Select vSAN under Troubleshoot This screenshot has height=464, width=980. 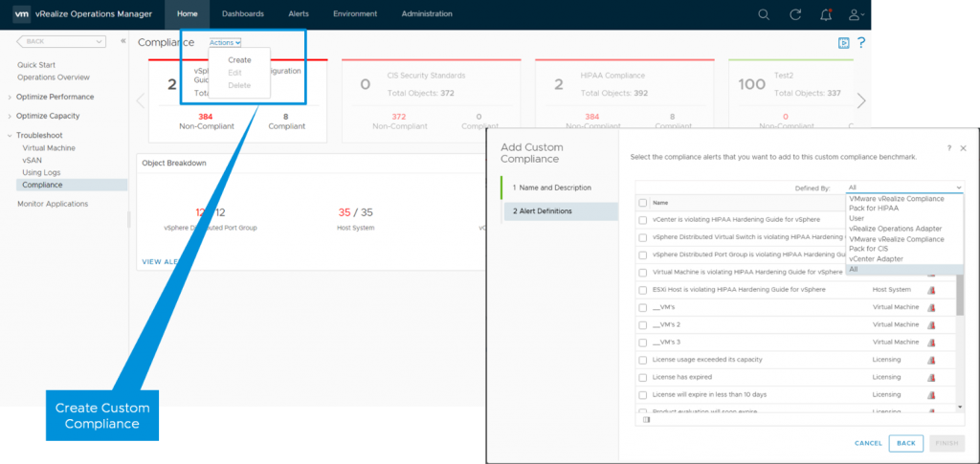[32, 160]
